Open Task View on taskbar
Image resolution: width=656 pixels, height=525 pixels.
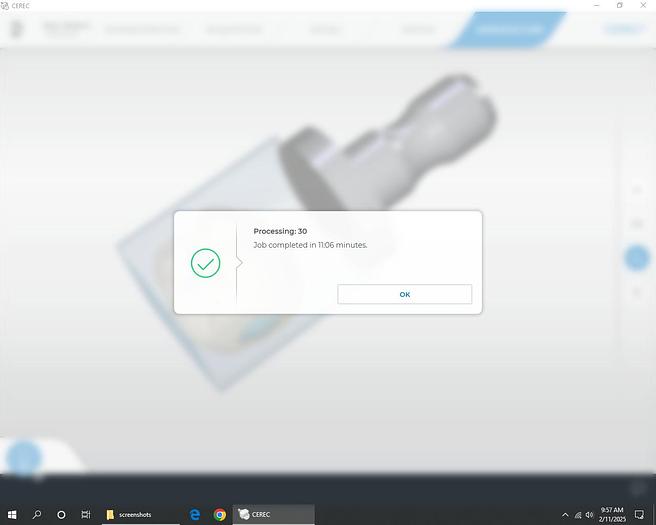[x=86, y=515]
